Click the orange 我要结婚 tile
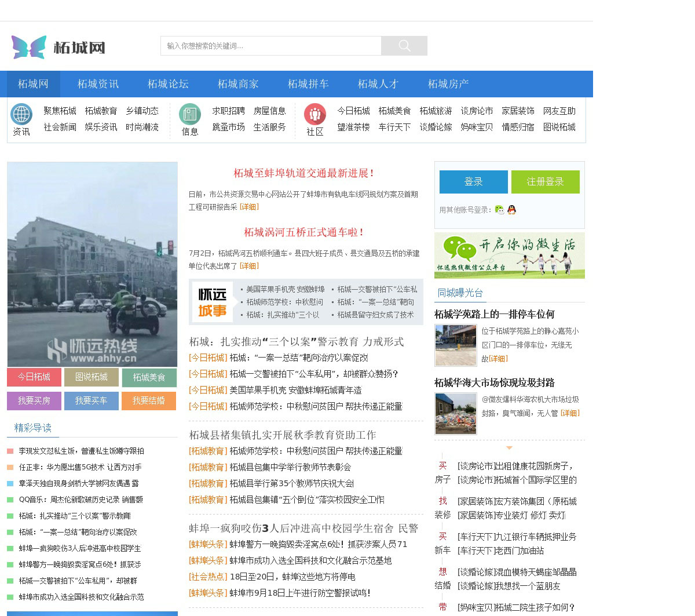Viewport: 695px width, 616px height. (149, 401)
